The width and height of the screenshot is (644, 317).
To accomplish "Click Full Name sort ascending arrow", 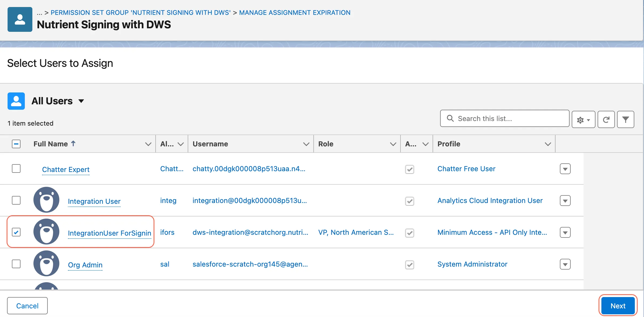I will [x=73, y=144].
